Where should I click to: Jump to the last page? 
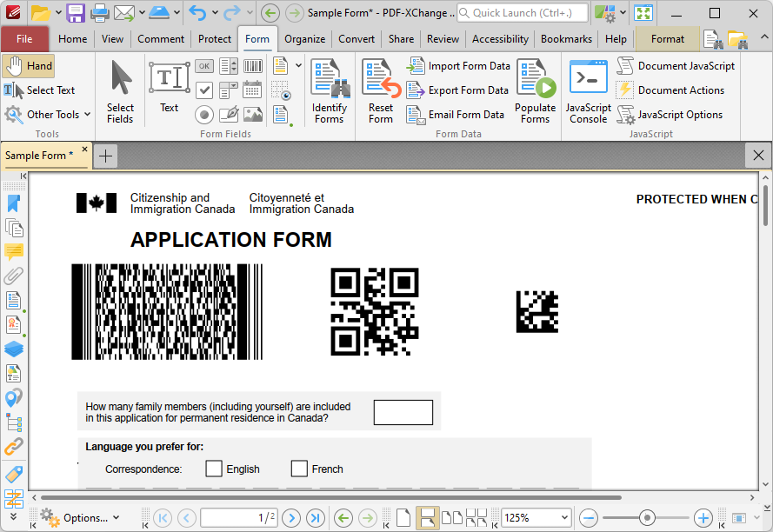click(x=315, y=518)
